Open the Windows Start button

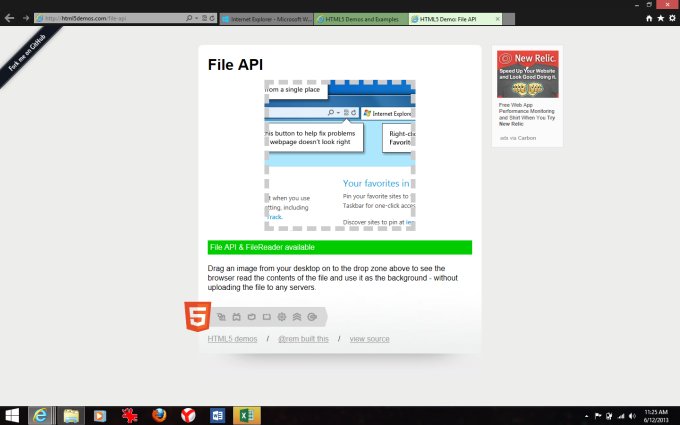12,415
